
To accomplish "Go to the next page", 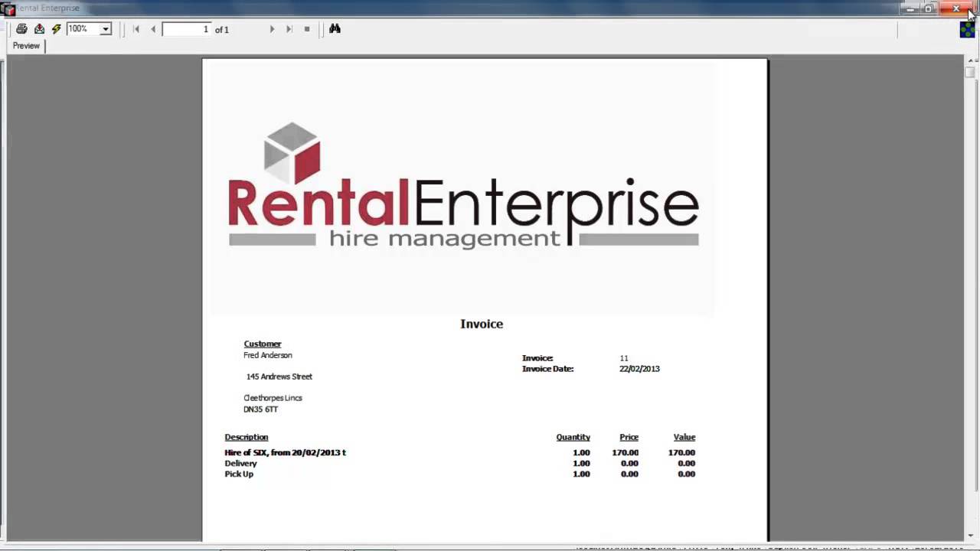I will point(272,29).
